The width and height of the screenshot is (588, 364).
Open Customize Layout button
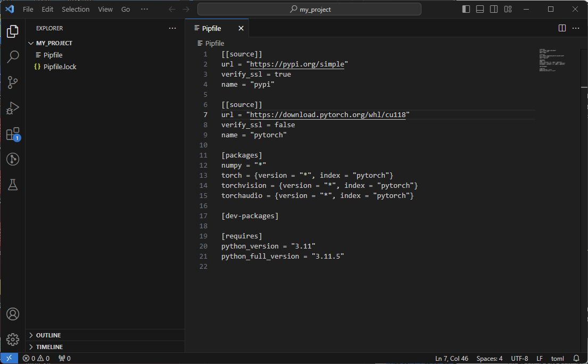(508, 9)
